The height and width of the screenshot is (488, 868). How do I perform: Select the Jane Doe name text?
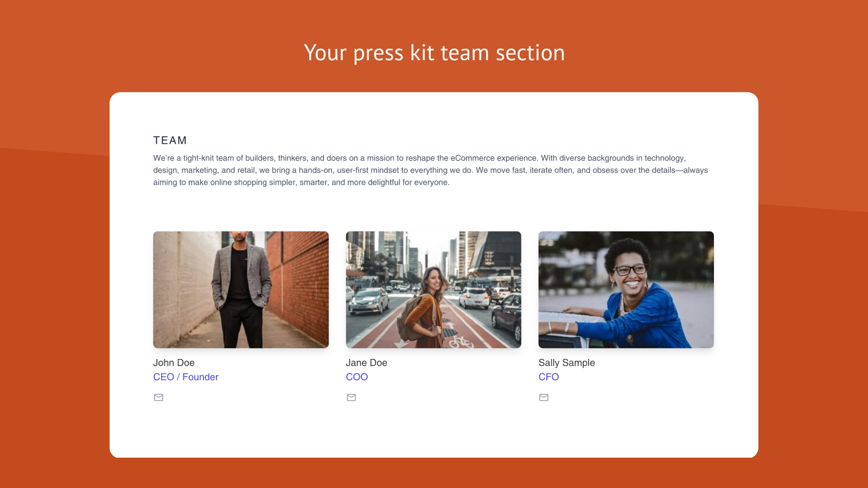(x=366, y=363)
